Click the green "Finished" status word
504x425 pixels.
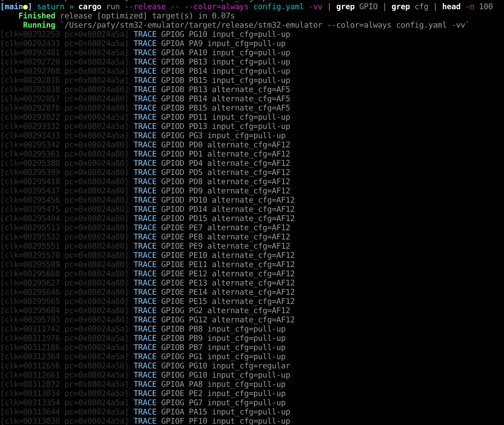37,16
